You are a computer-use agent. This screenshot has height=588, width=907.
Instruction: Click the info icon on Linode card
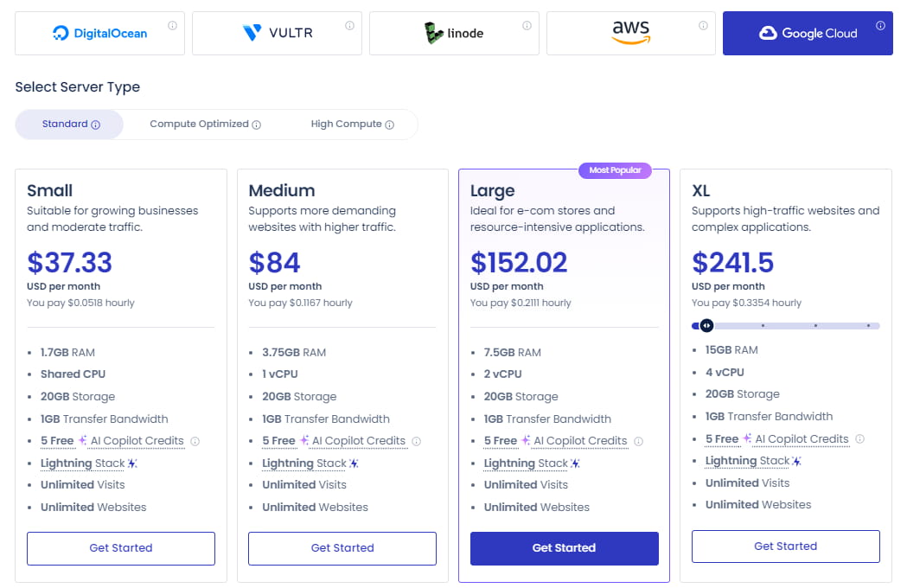(x=527, y=26)
